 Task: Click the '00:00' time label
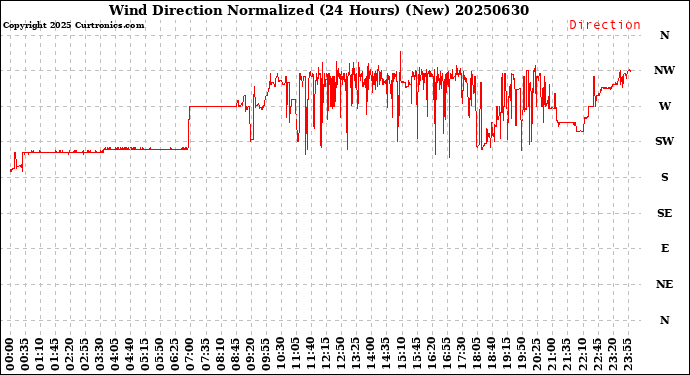click(10, 354)
